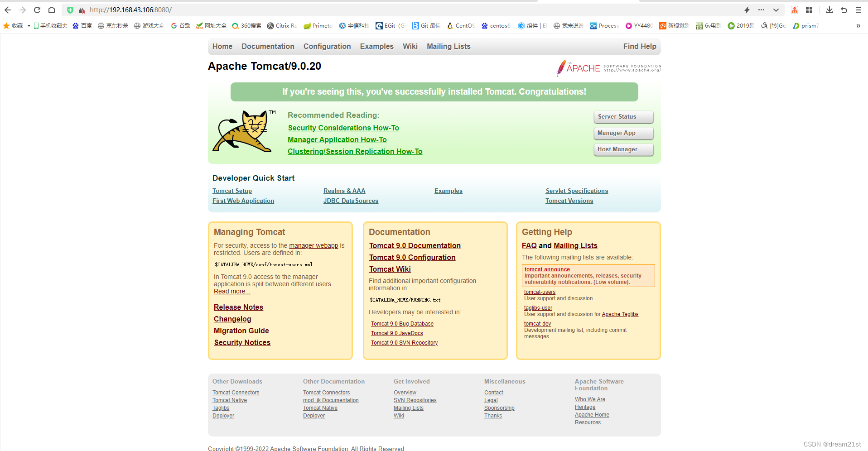Viewport: 868px width, 451px height.
Task: Open the CentOS penguin bookmark
Action: [461, 26]
